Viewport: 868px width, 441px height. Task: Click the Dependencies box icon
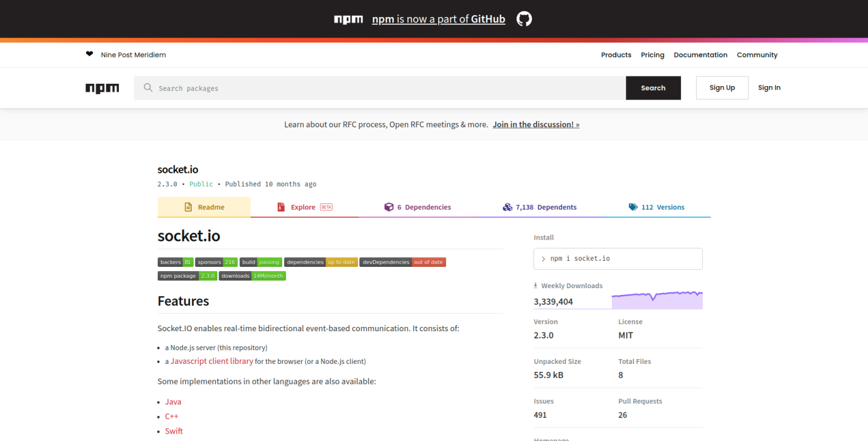[389, 207]
